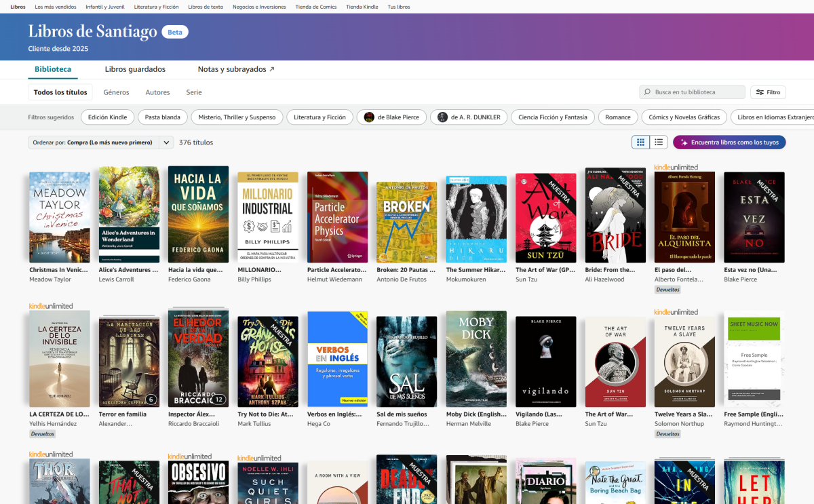Open Esta vez no book cover

754,218
